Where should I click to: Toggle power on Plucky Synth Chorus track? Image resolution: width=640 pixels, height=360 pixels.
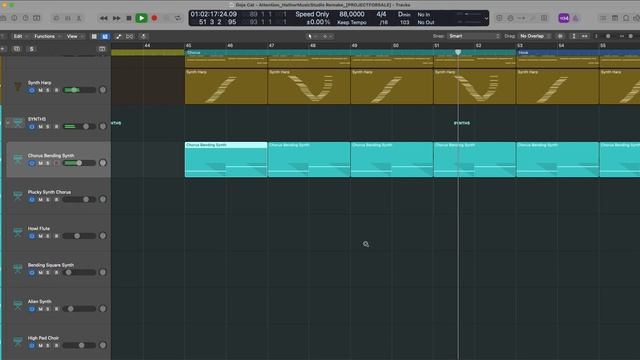[x=32, y=200]
